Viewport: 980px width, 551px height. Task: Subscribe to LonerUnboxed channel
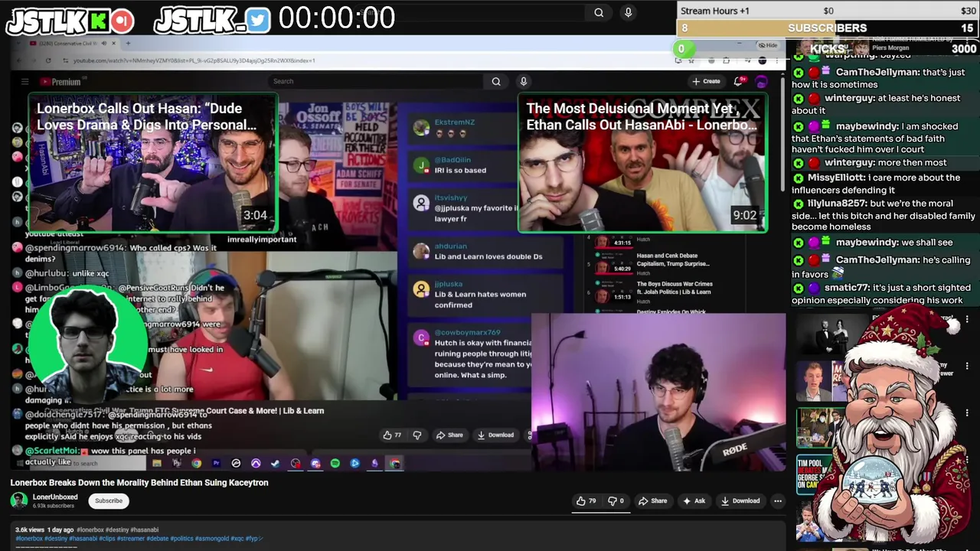click(x=109, y=501)
